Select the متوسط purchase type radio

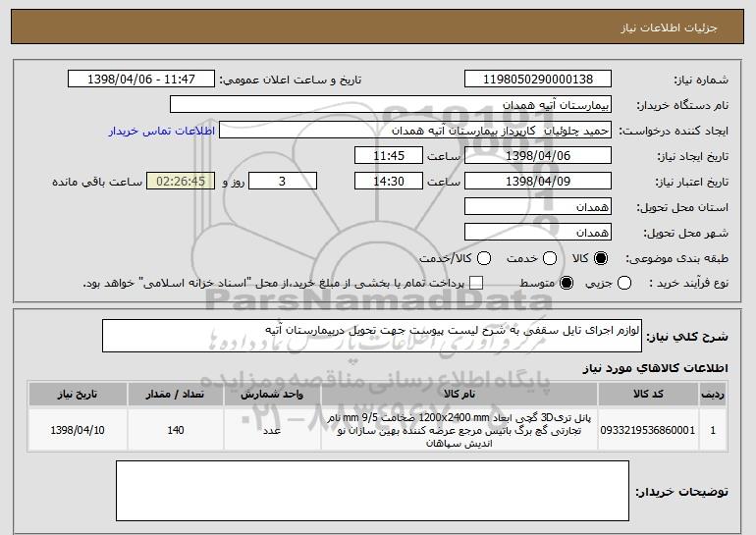567,283
